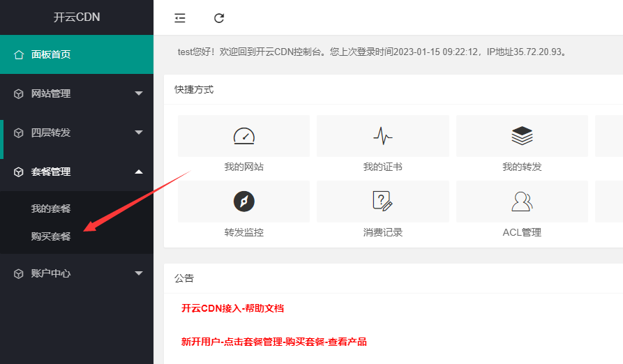
Task: Click the 快捷方式 section header
Action: point(194,90)
